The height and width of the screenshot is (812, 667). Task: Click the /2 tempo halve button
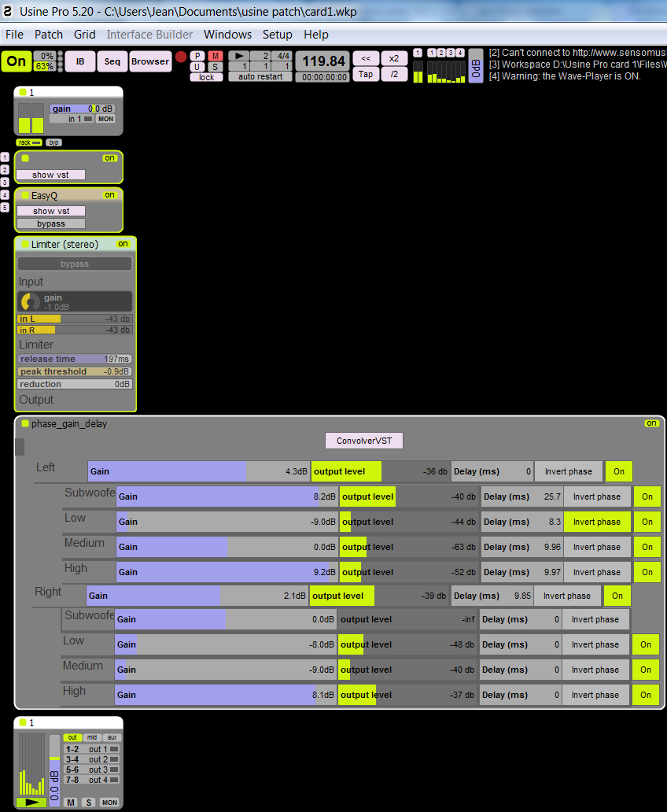click(x=394, y=74)
